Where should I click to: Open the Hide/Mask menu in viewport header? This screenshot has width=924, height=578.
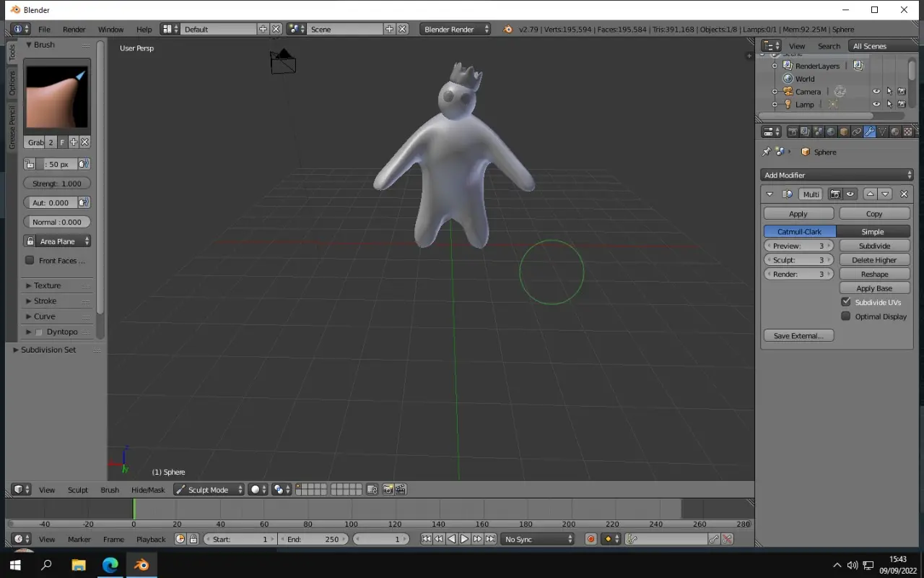[x=148, y=490]
